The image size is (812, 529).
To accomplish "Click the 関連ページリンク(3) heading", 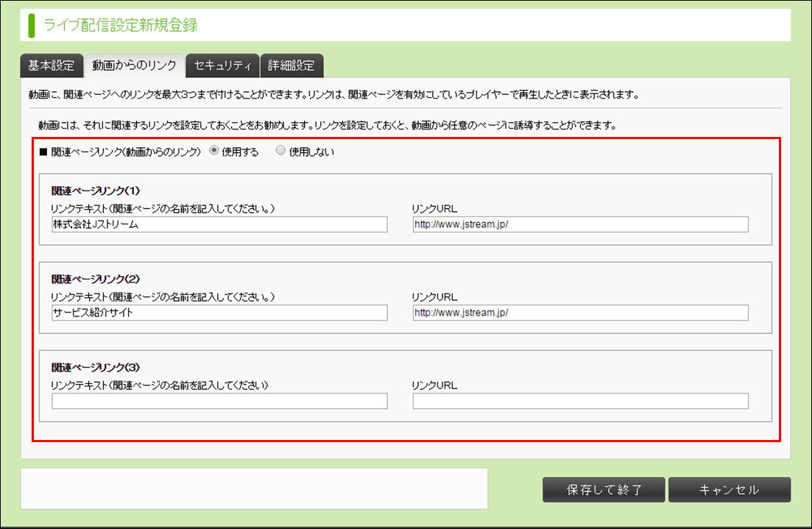I will pyautogui.click(x=96, y=368).
